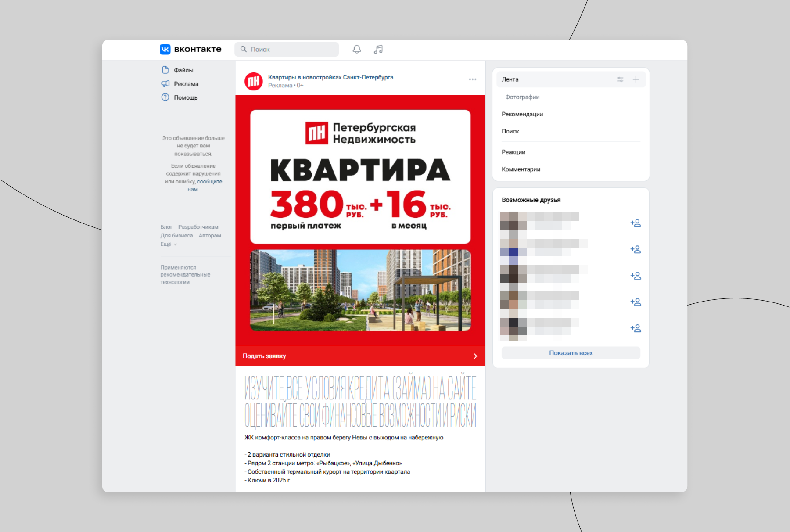Add the second suggested friend
The width and height of the screenshot is (790, 532).
pyautogui.click(x=636, y=250)
